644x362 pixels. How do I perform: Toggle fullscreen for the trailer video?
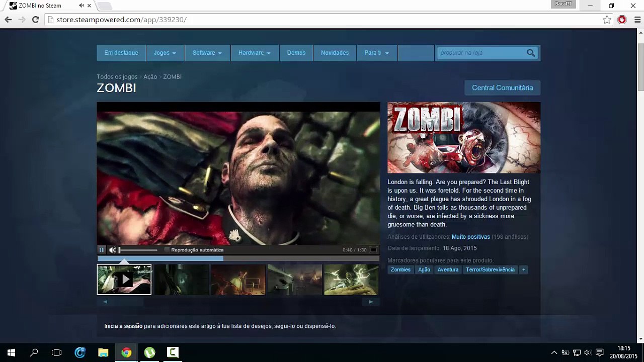373,250
